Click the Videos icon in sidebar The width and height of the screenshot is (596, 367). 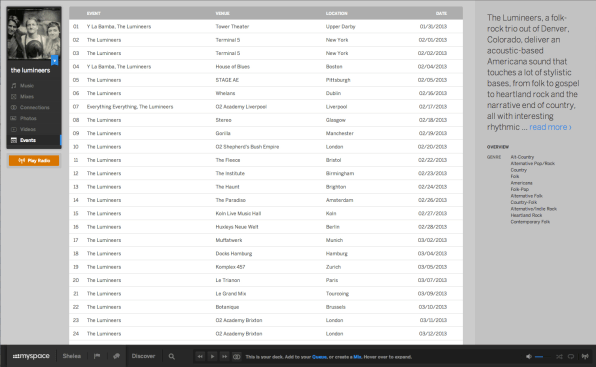coord(14,129)
